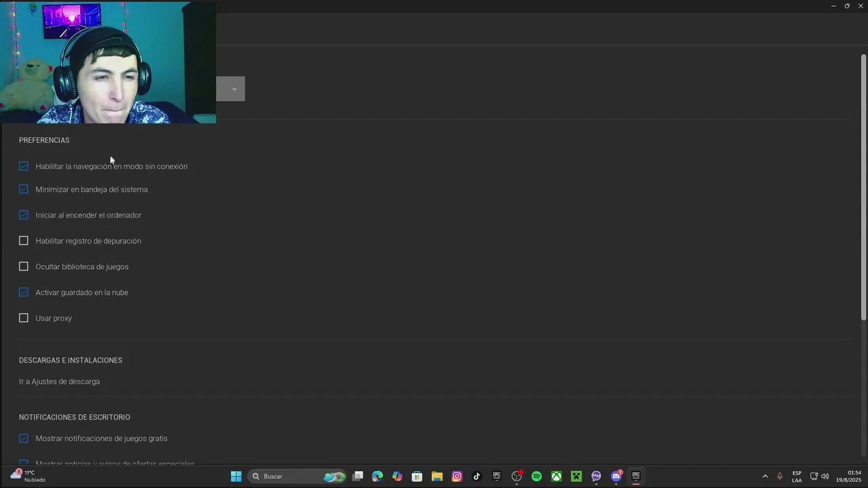Open TikTok from the taskbar

477,476
